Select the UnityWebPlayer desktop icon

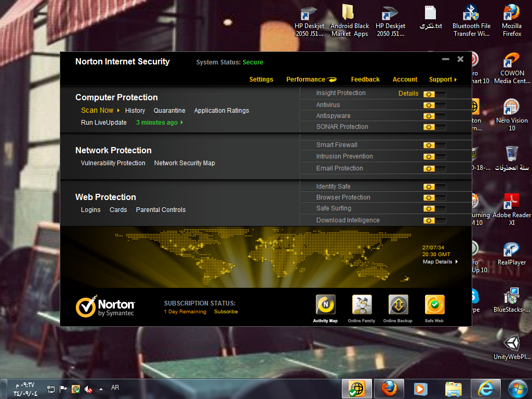point(512,348)
